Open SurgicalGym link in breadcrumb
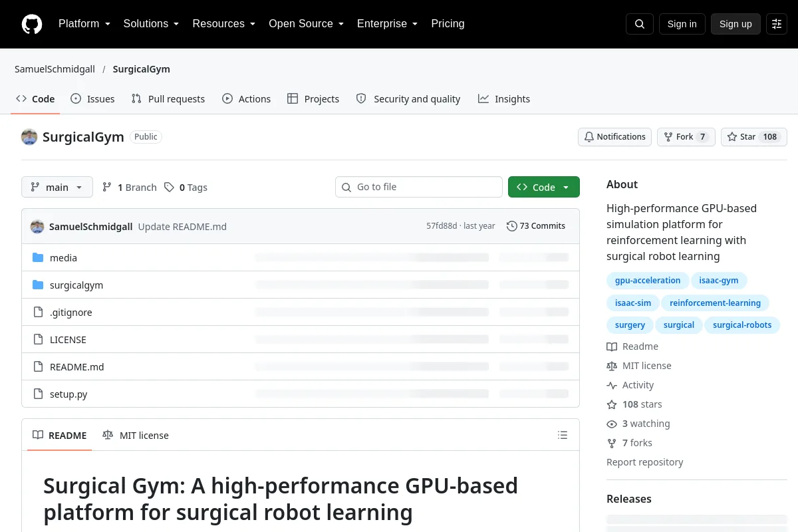Image resolution: width=798 pixels, height=532 pixels. coord(141,69)
